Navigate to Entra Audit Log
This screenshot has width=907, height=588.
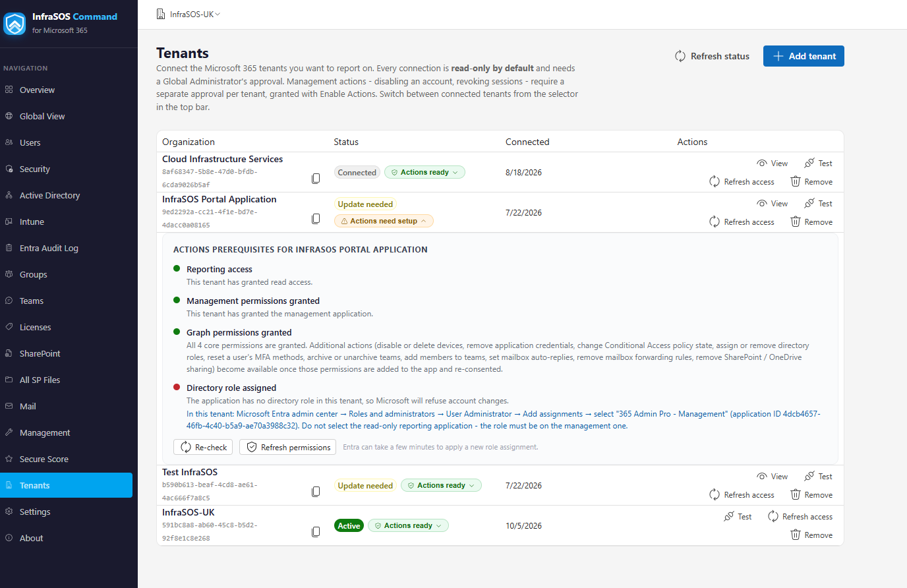(66, 248)
